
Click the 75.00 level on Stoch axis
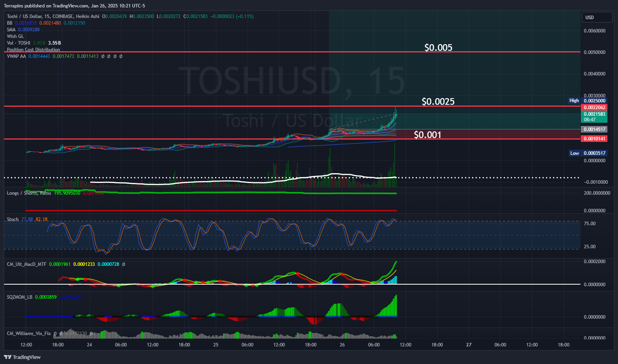coord(590,224)
